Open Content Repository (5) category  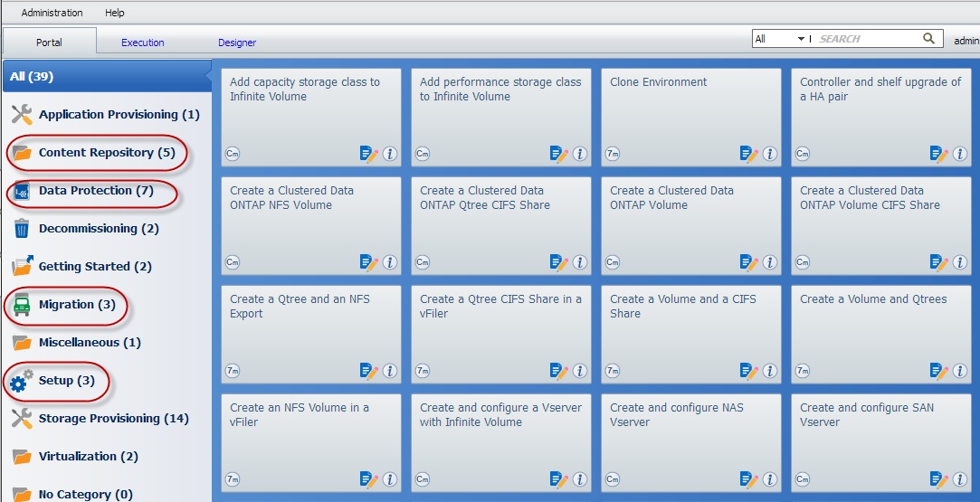[107, 152]
